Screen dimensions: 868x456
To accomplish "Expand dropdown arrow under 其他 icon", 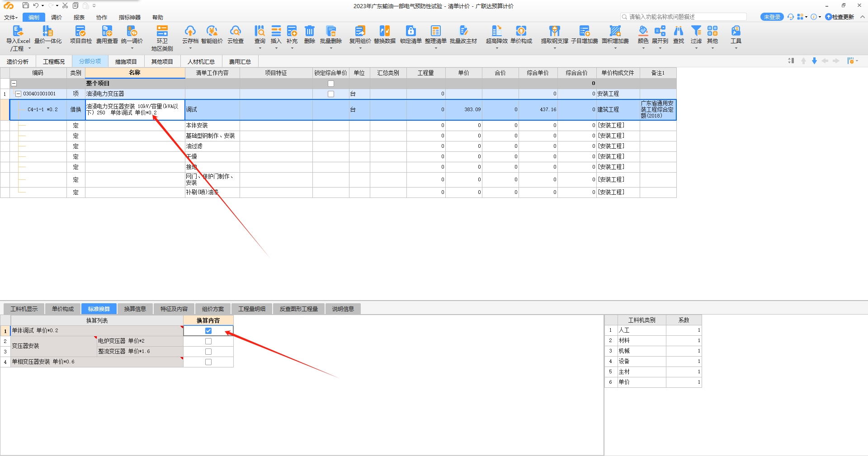I will pos(712,48).
